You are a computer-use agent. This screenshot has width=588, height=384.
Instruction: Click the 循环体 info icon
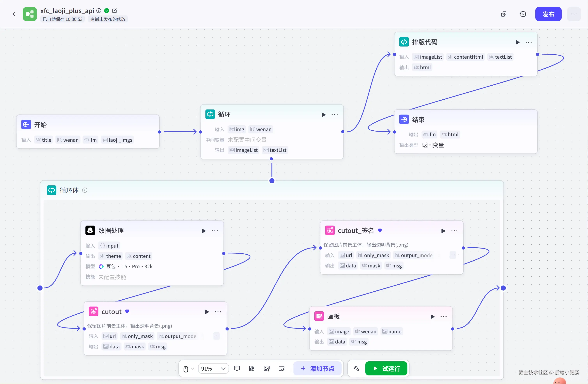(x=84, y=190)
